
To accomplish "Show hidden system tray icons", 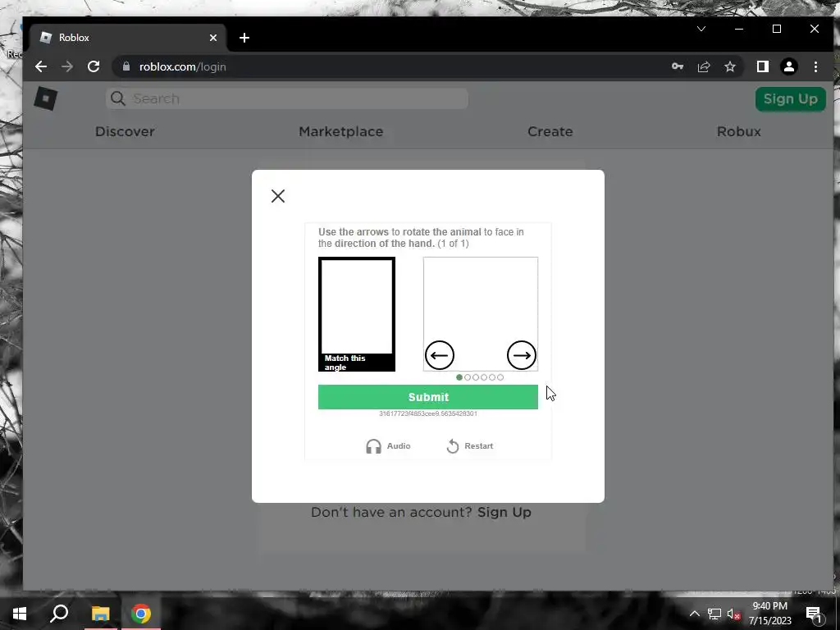I will click(x=694, y=614).
